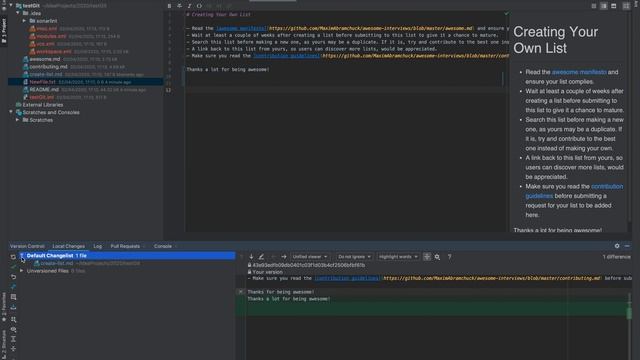Click the Changelists icon in changes sidebar
640x360 pixels.
[x=13, y=297]
